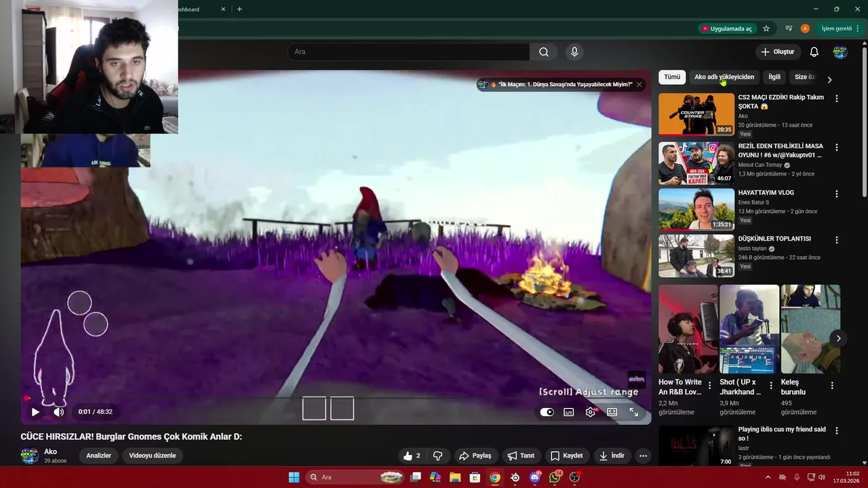868x488 pixels.
Task: Open YouTube notifications bell
Action: (x=814, y=52)
